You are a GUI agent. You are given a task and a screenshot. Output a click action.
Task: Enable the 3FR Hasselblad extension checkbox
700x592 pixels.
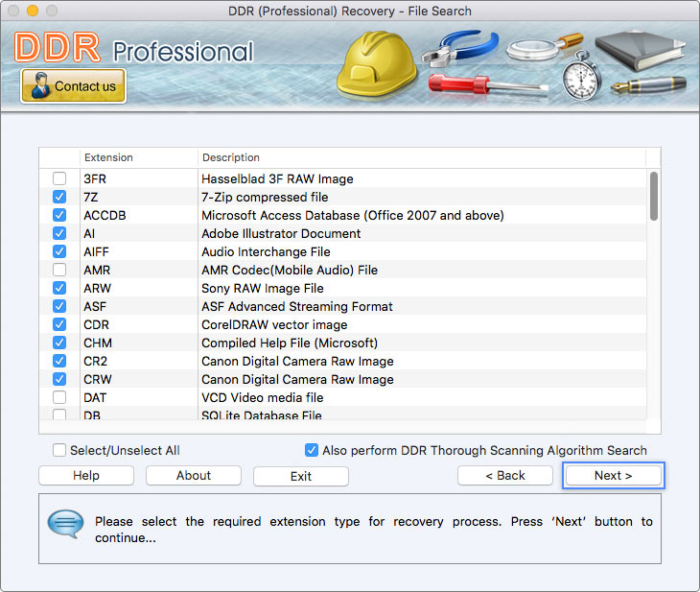coord(59,178)
